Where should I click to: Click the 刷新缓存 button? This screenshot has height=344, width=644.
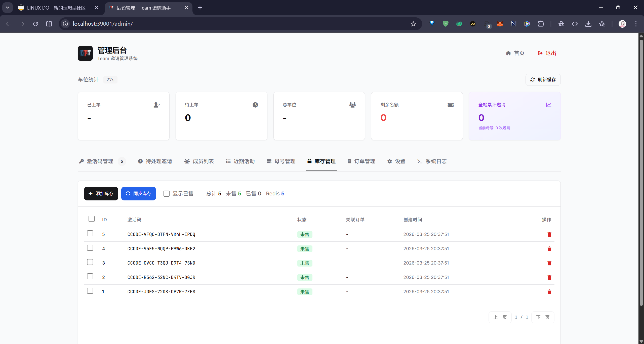click(x=543, y=80)
